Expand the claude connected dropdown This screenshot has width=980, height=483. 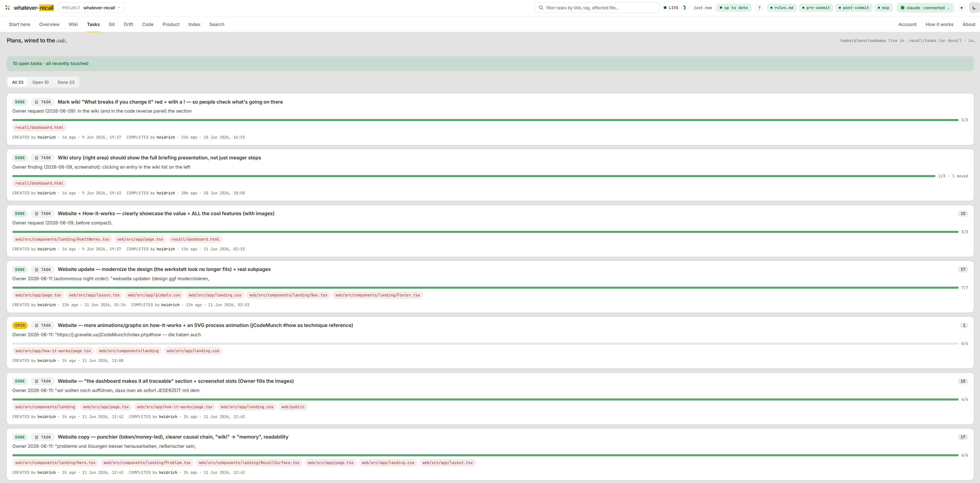pos(948,8)
